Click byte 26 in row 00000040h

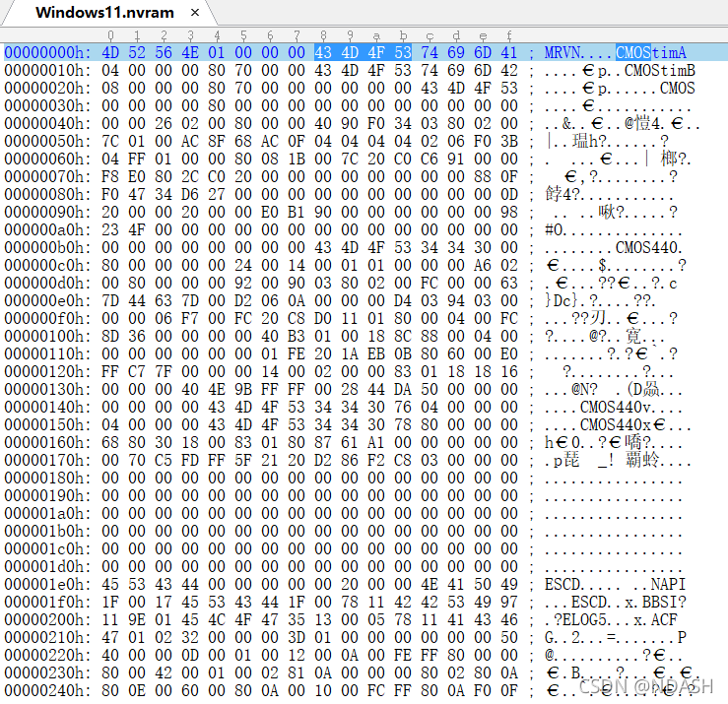pyautogui.click(x=164, y=123)
